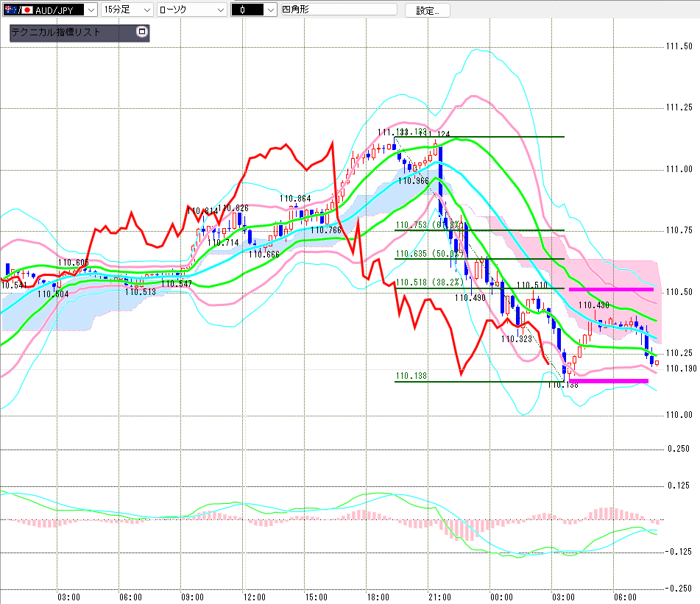
Task: Select the 110.635 (50.0%) Fibonacci label
Action: point(429,254)
